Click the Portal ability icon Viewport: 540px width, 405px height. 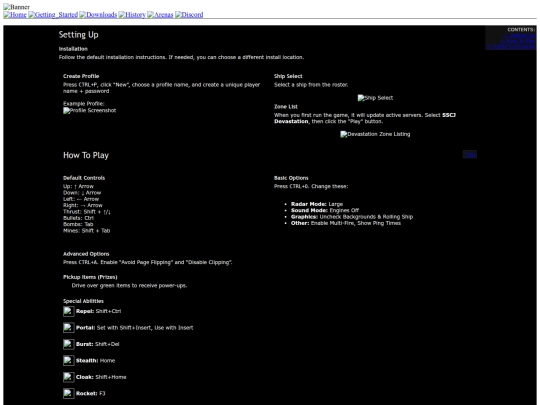[69, 328]
